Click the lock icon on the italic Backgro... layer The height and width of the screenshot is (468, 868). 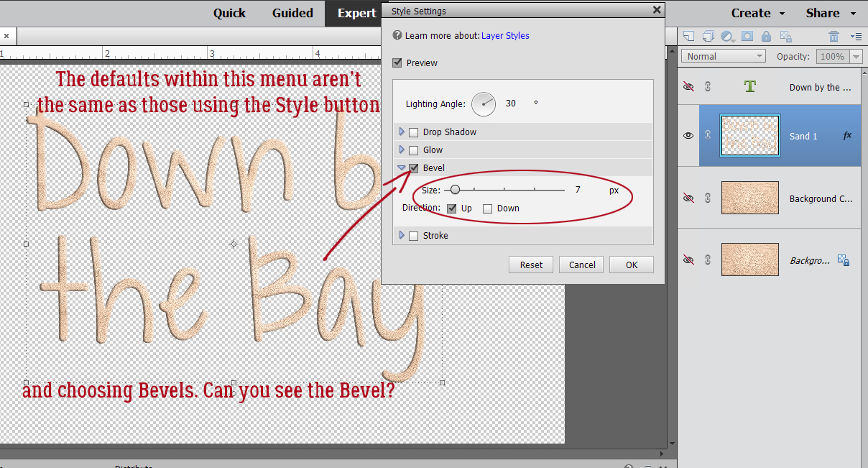pos(844,260)
